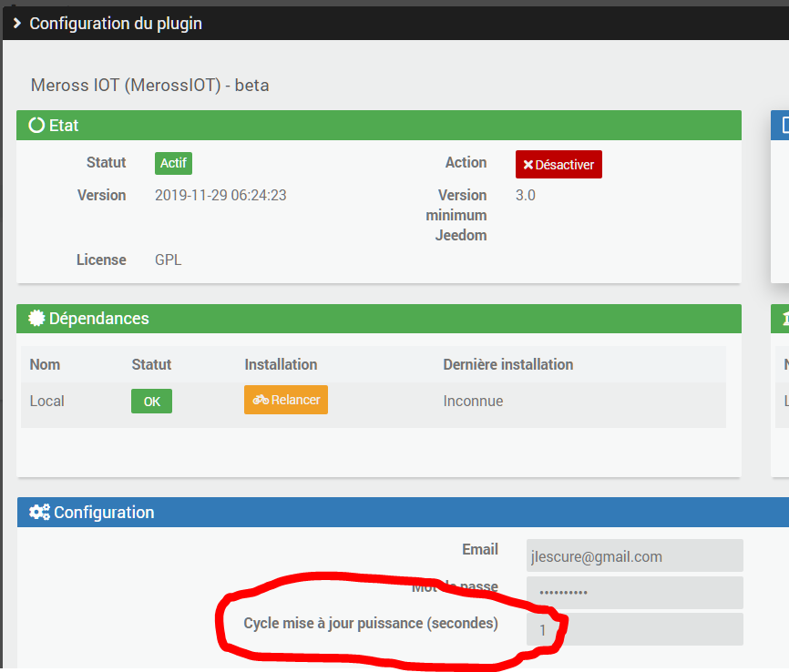Click the Dépendances cog icon
This screenshot has width=789, height=672.
36,318
